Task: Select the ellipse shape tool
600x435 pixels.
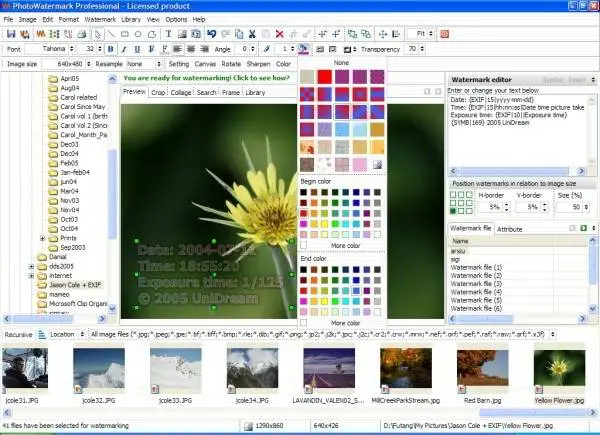Action: pos(138,34)
